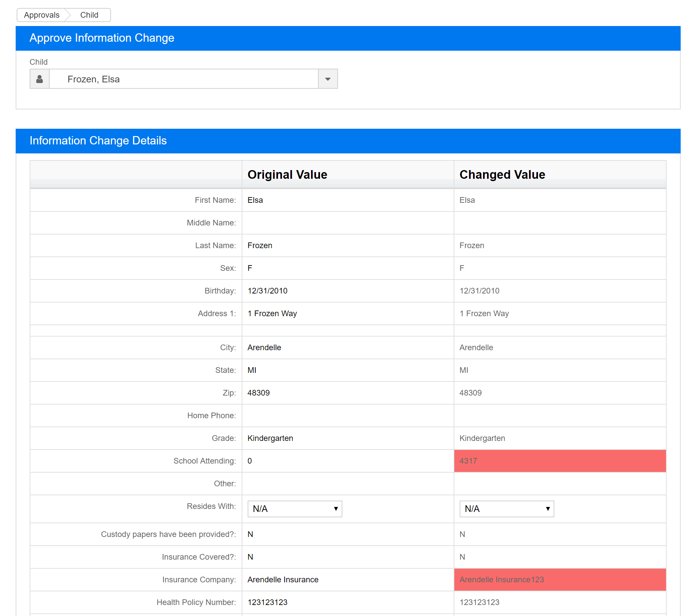
Task: Click the Child breadcrumb item
Action: pos(89,15)
